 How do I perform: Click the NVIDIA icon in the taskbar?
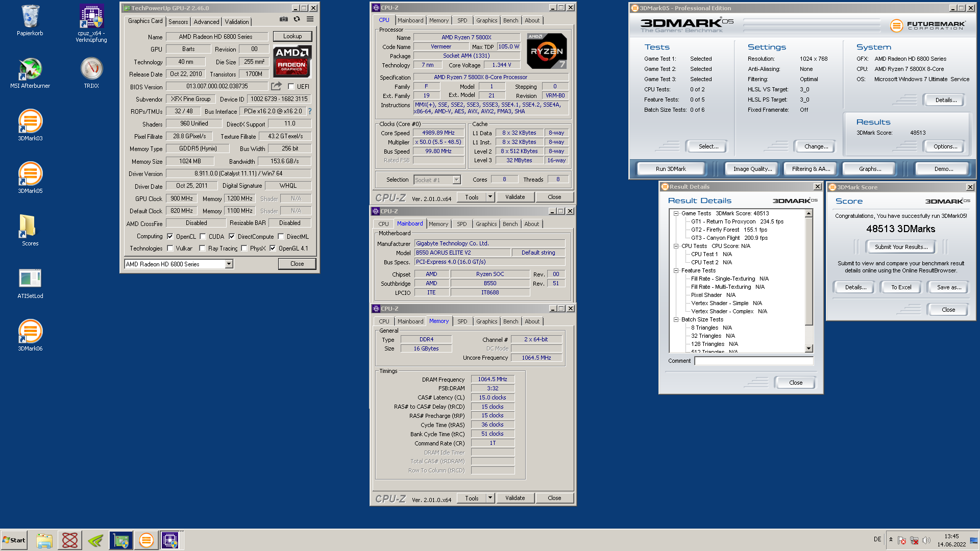tap(95, 540)
